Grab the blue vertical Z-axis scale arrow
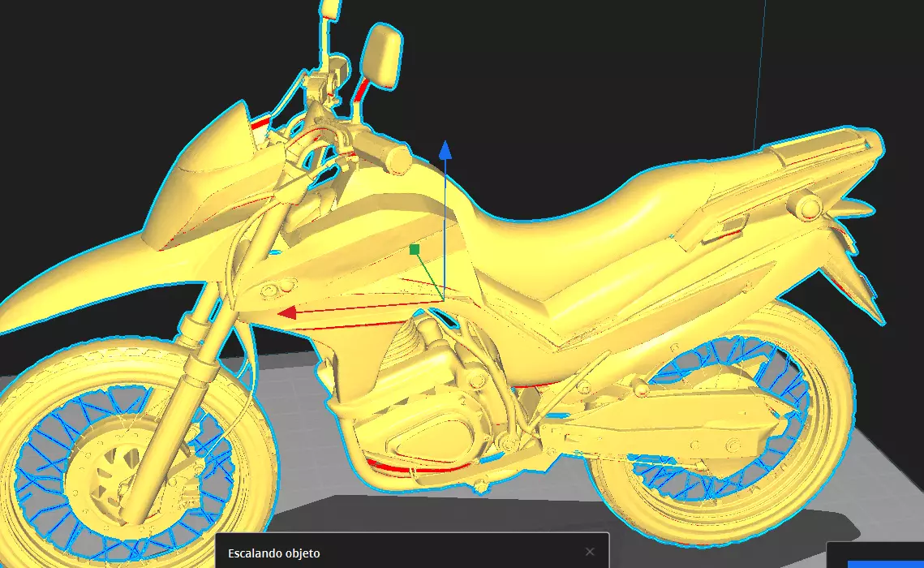 445,149
